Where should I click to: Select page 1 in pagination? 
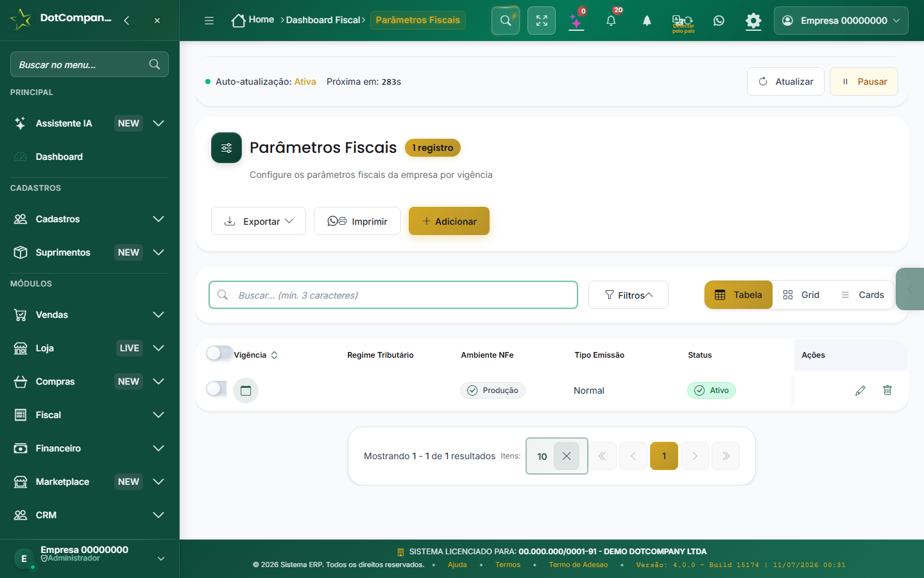click(x=664, y=456)
